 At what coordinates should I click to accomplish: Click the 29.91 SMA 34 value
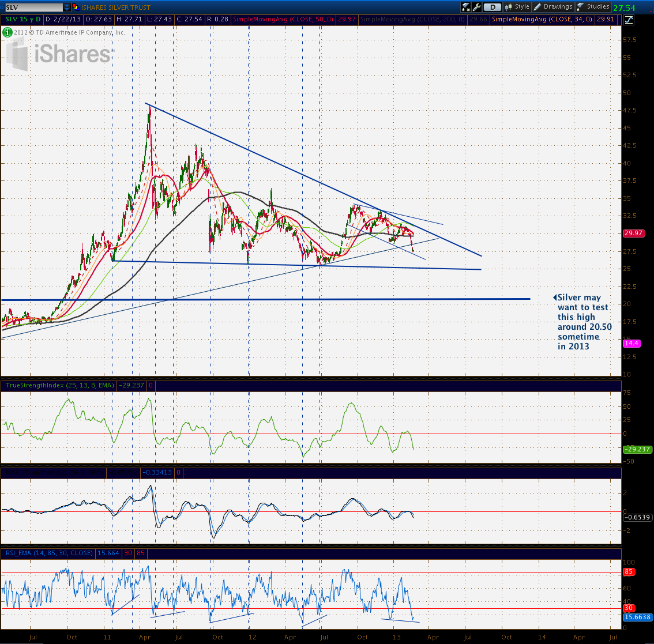605,19
